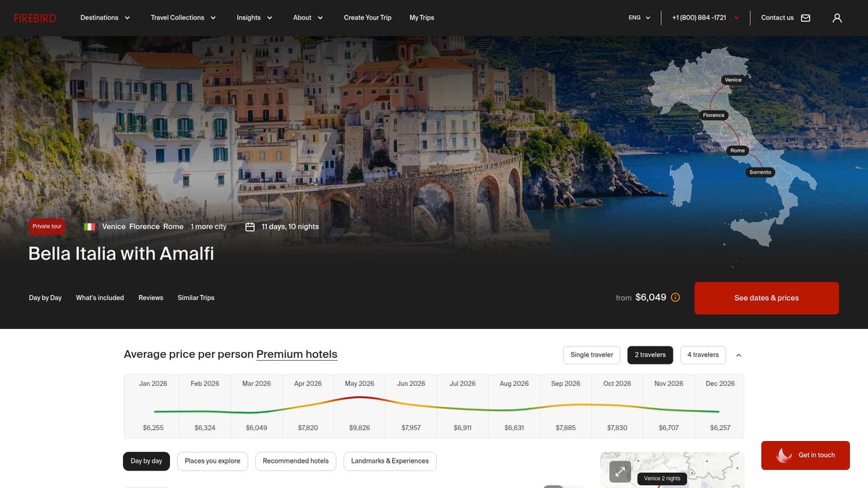This screenshot has height=488, width=868.
Task: Click May 2026 on the price graph line
Action: click(359, 397)
